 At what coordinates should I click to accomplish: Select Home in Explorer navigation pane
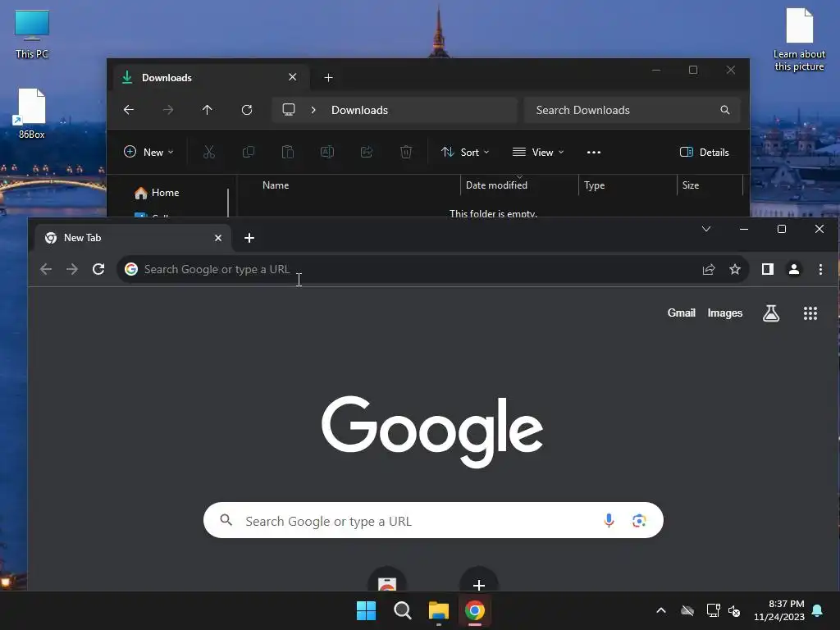tap(157, 193)
